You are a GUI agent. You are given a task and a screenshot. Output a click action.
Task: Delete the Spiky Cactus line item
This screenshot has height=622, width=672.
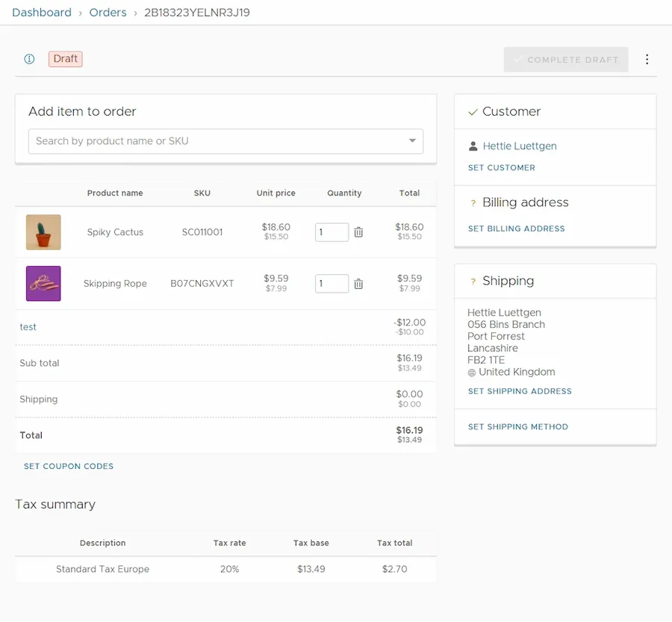(358, 232)
